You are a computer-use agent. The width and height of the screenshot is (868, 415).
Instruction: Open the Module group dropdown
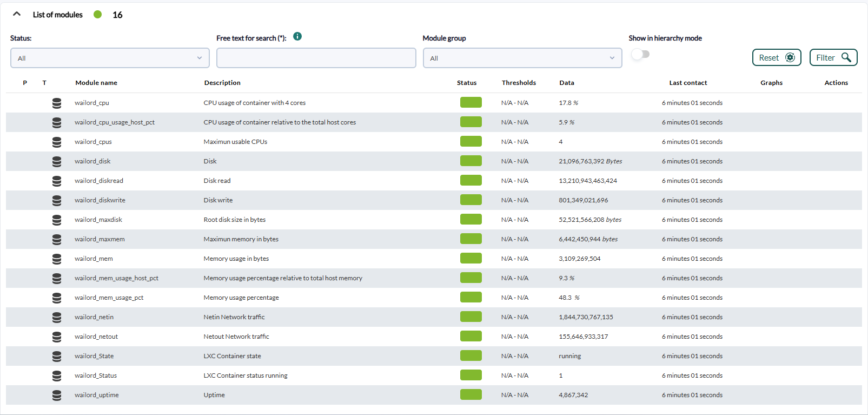tap(522, 58)
